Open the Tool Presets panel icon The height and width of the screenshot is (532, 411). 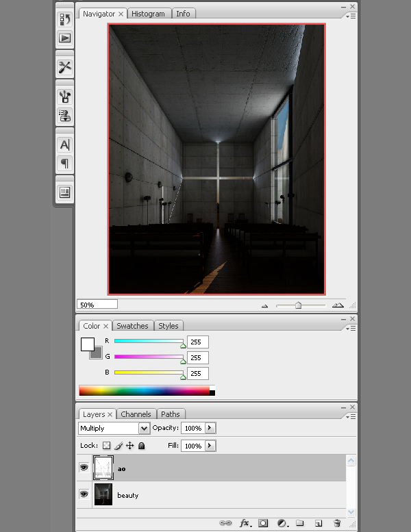(64, 67)
